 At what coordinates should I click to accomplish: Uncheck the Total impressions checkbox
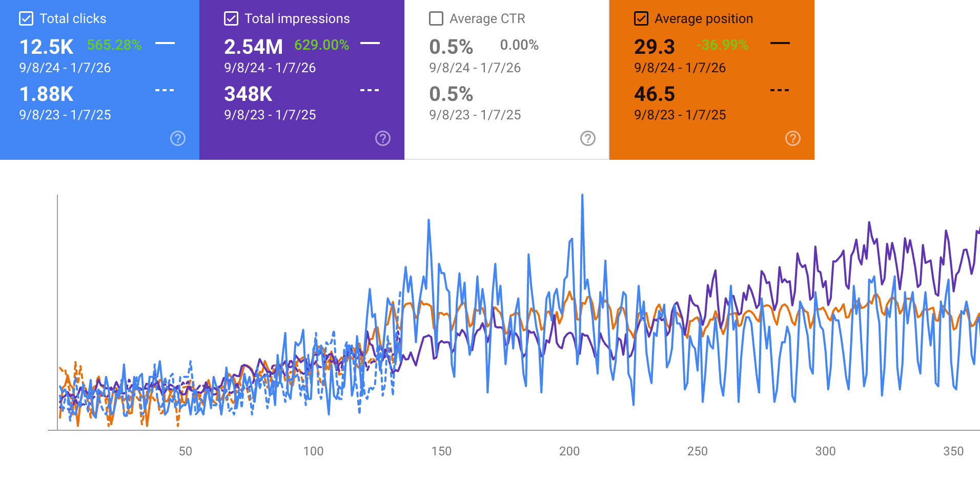231,19
